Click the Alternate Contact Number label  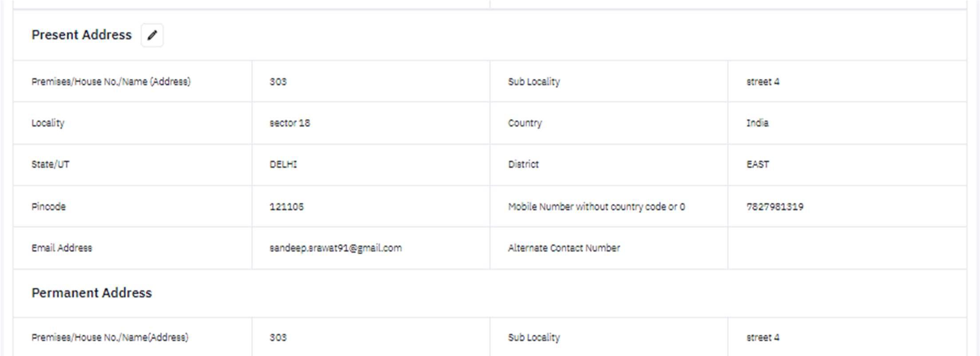[564, 248]
